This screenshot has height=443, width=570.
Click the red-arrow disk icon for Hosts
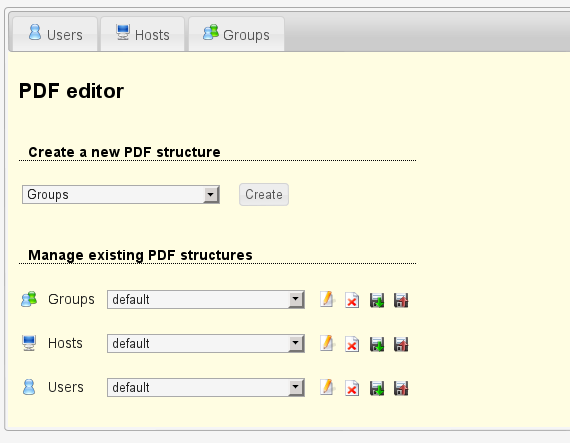click(401, 344)
